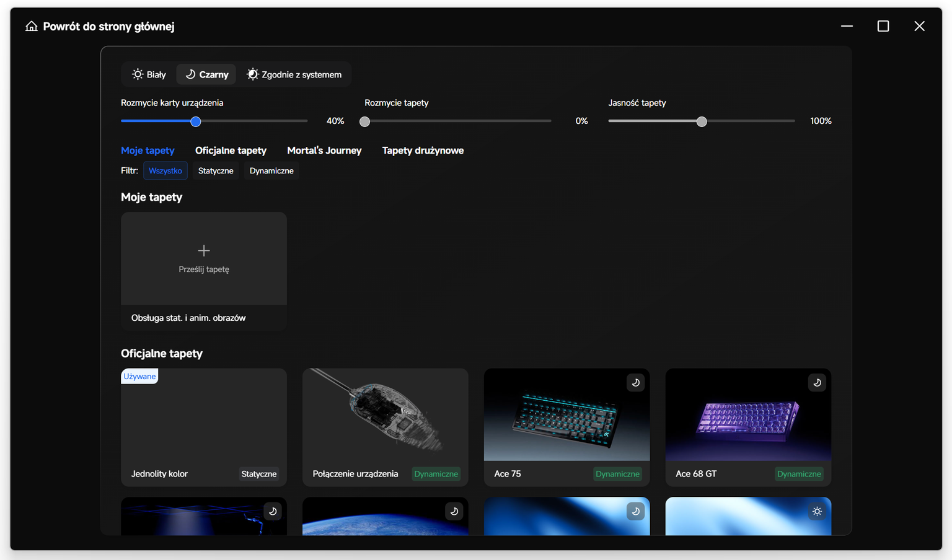This screenshot has width=952, height=560.
Task: Click the moon icon on the Ace 75 card
Action: [635, 383]
